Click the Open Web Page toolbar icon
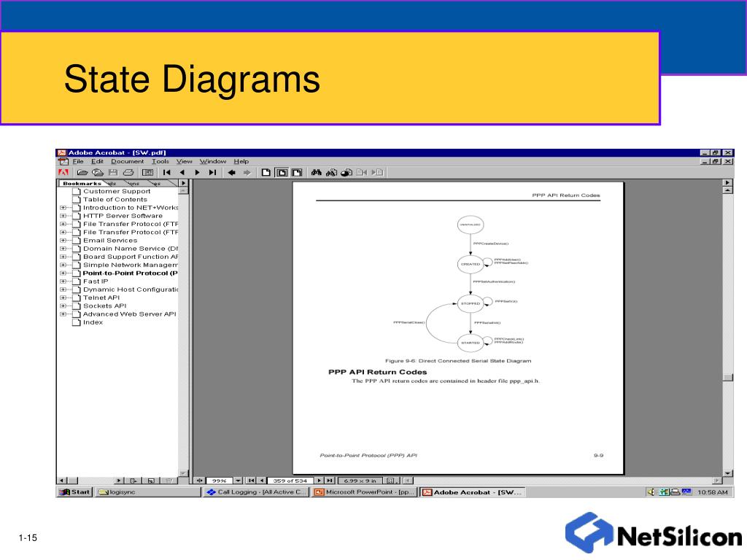Viewport: 747px width, 560px height. pos(98,172)
